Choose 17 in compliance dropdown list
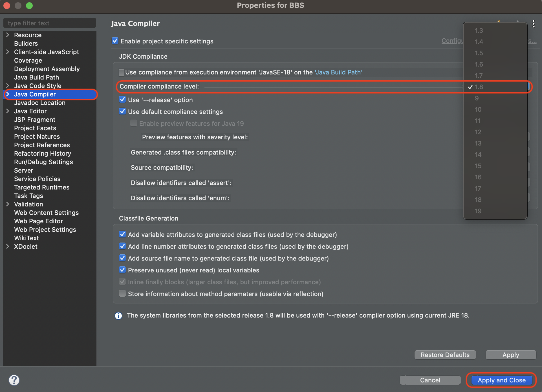This screenshot has height=392, width=542. coord(478,188)
